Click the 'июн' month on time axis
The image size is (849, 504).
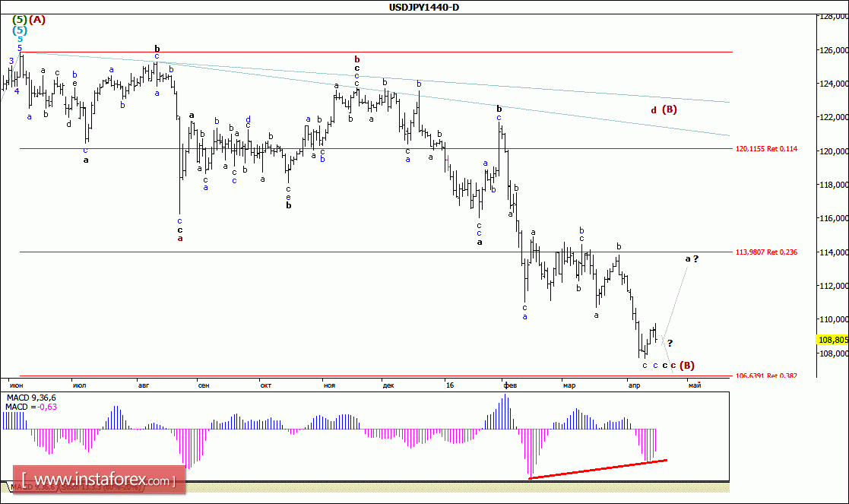coord(16,385)
